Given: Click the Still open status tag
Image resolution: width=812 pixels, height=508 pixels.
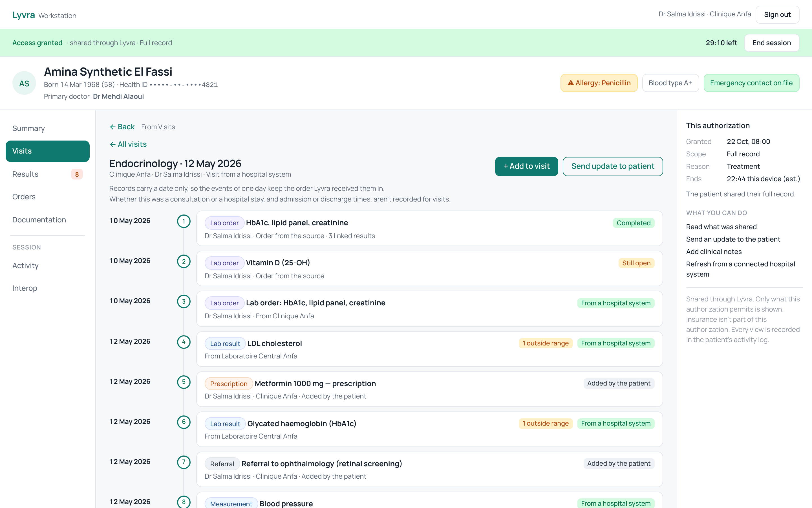Looking at the screenshot, I should pos(636,263).
